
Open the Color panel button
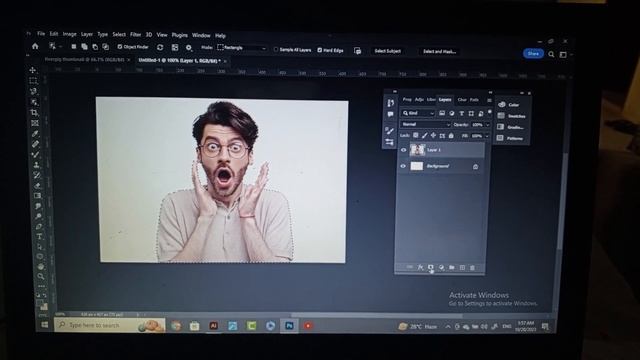pyautogui.click(x=509, y=105)
